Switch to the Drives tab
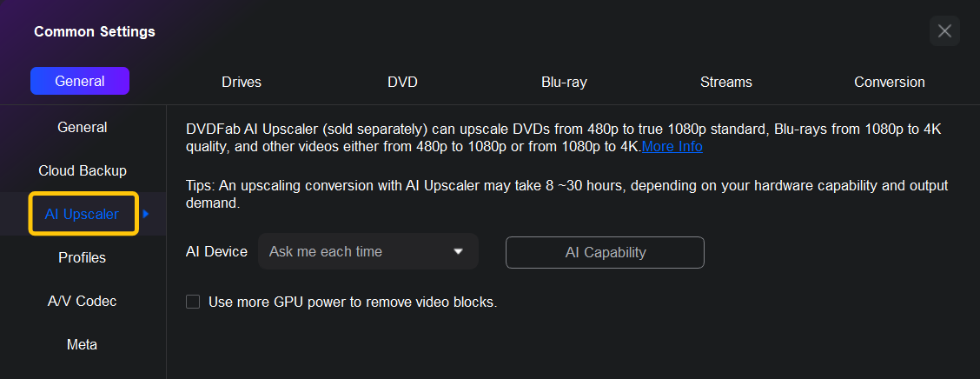 242,82
